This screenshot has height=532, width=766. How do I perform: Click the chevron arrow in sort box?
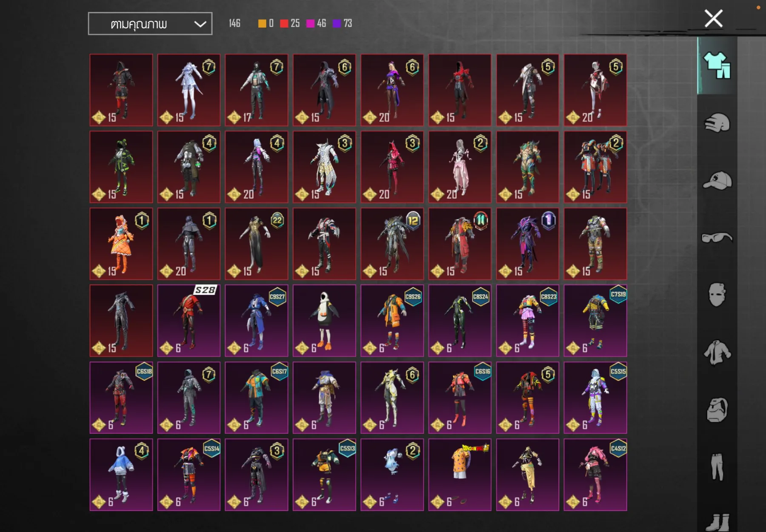(x=200, y=24)
